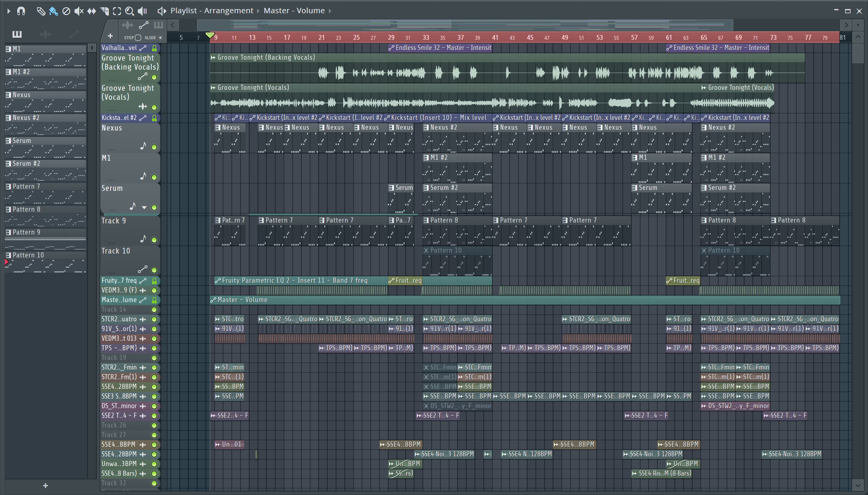Click automation icon on Track 10 header

143,270
